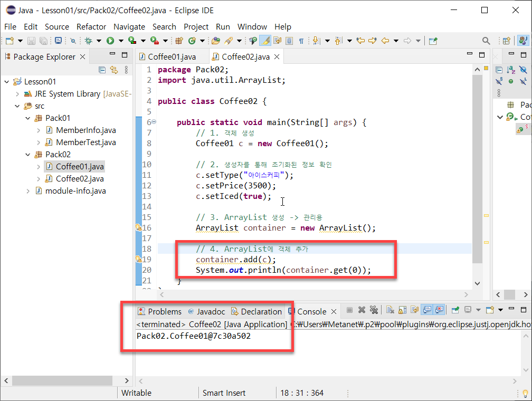Image resolution: width=532 pixels, height=401 pixels.
Task: Open the New wizard dropdown arrow
Action: (x=21, y=41)
